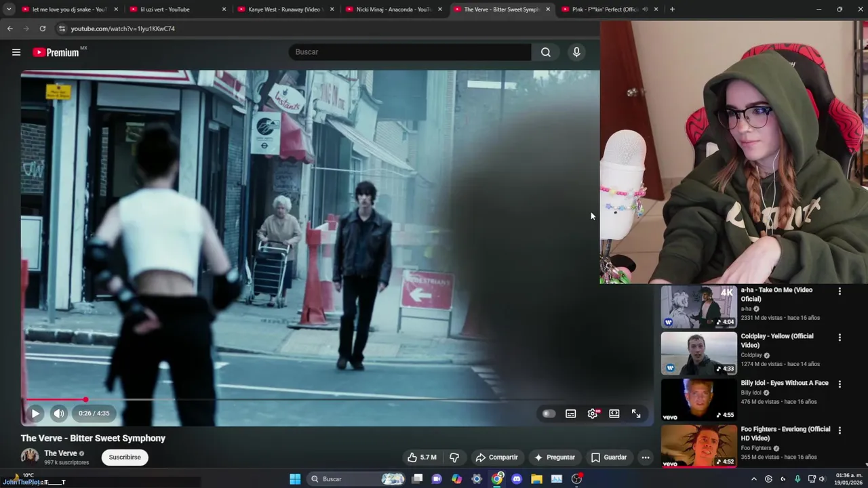868x488 pixels.
Task: Open more actions under the video
Action: point(646,457)
